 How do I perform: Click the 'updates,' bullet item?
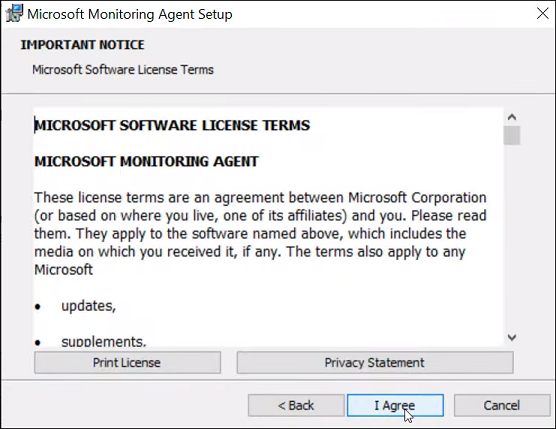pos(89,306)
